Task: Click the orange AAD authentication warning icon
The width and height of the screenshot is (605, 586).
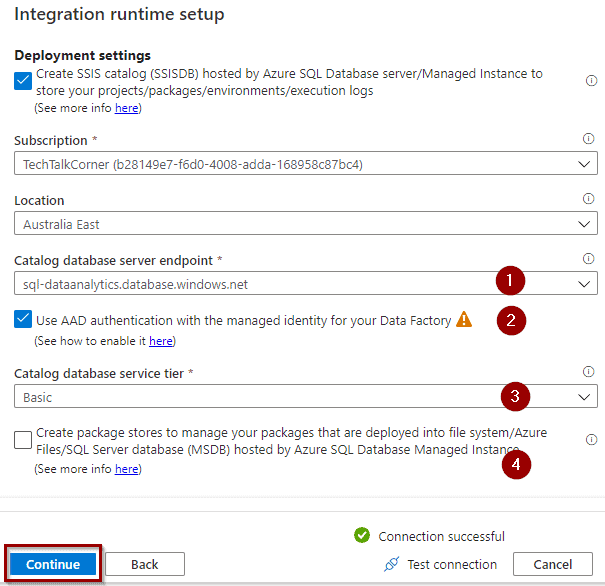Action: (x=464, y=319)
